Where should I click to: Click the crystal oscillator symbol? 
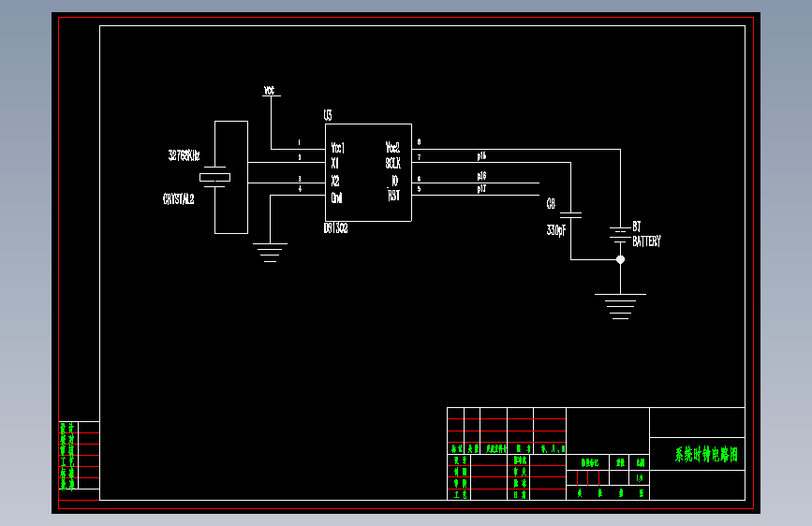(214, 177)
